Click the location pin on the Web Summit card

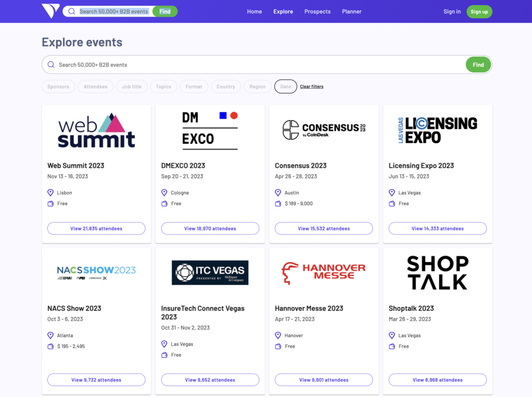(49, 192)
